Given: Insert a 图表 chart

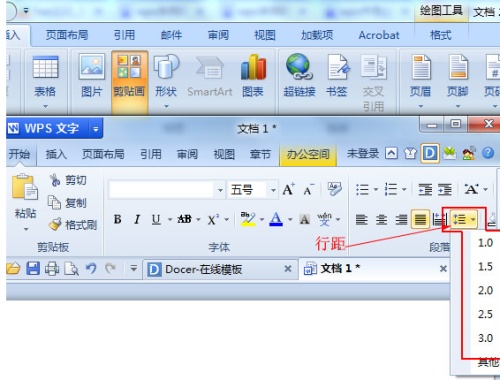Looking at the screenshot, I should [253, 76].
